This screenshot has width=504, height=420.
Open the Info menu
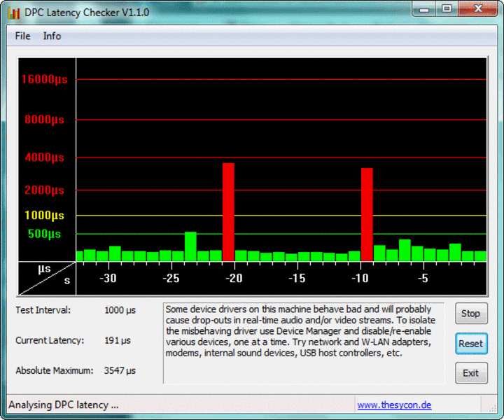[52, 36]
